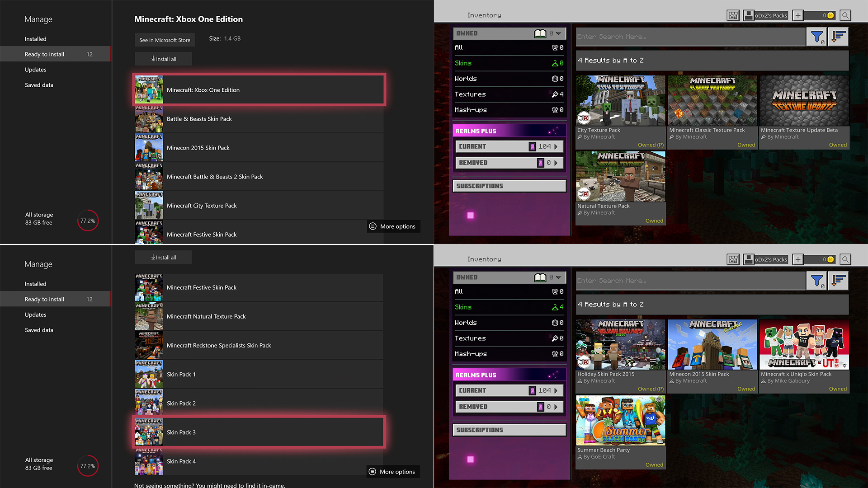This screenshot has height=488, width=868.
Task: Click Install all button below Microsoft Store button
Action: (x=163, y=59)
